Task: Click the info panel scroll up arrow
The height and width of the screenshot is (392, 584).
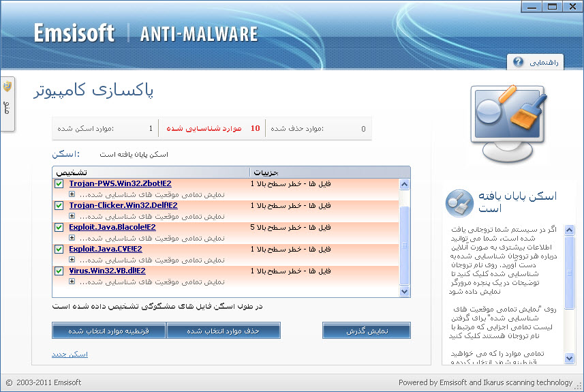Action: (x=569, y=230)
